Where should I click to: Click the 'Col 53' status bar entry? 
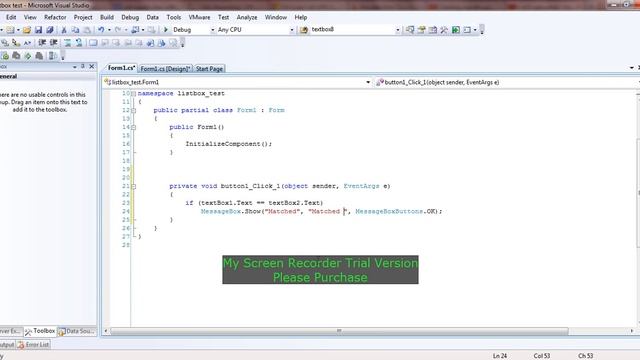pyautogui.click(x=542, y=356)
